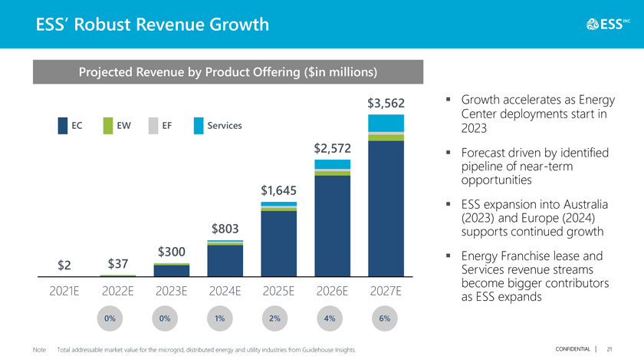Click the 'Services' legend label
Image resolution: width=644 pixels, height=363 pixels.
[x=224, y=126]
